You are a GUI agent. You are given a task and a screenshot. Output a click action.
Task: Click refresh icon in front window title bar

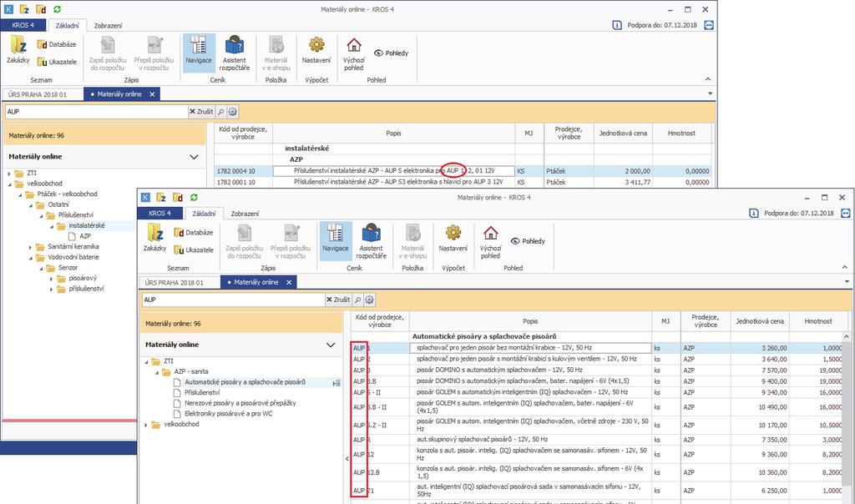point(194,197)
